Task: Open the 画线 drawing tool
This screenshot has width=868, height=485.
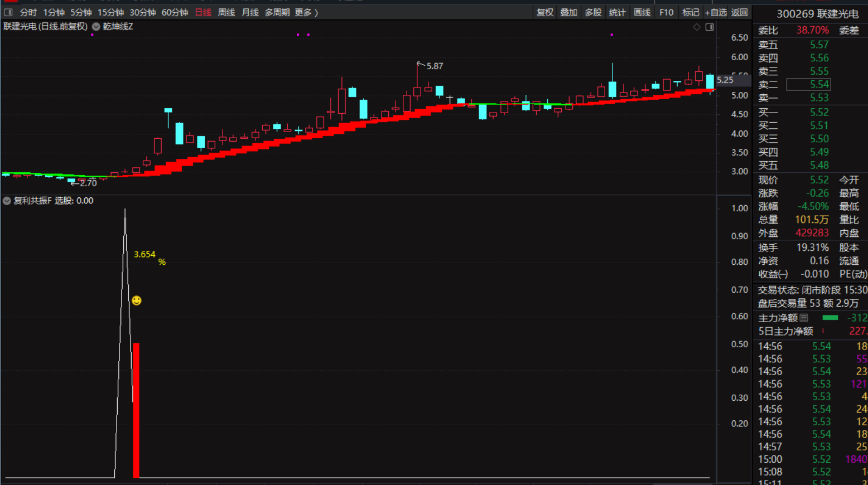Action: (x=642, y=12)
